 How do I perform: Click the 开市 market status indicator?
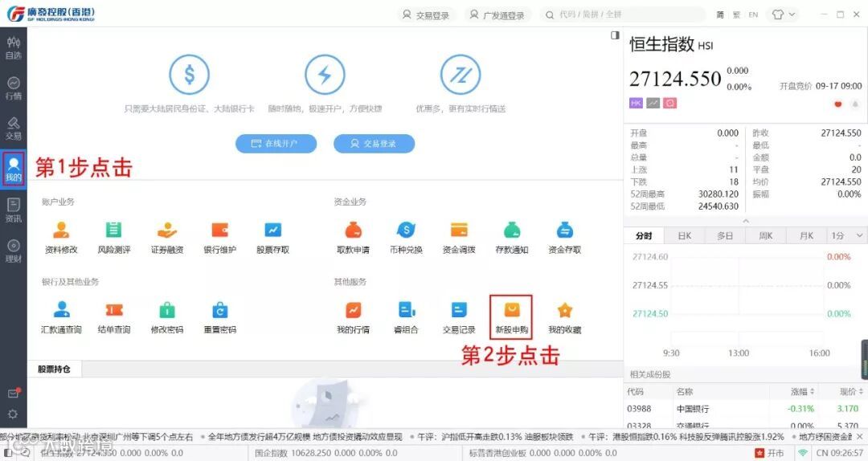coord(769,453)
